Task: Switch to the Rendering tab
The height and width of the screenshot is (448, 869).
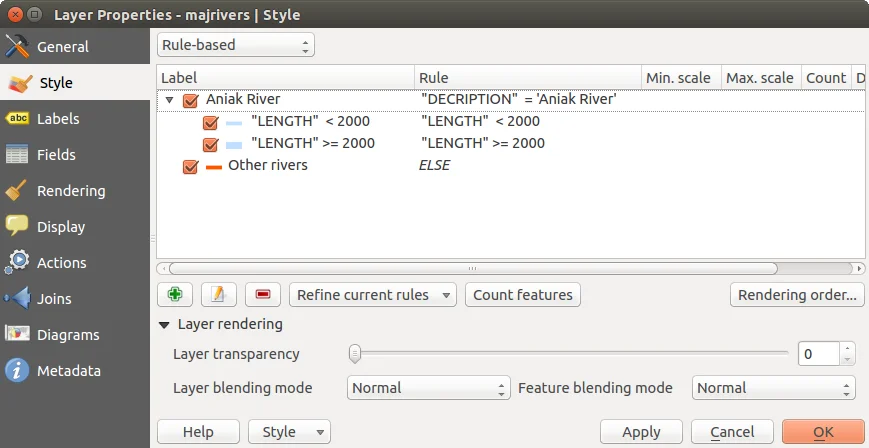Action: [x=70, y=191]
